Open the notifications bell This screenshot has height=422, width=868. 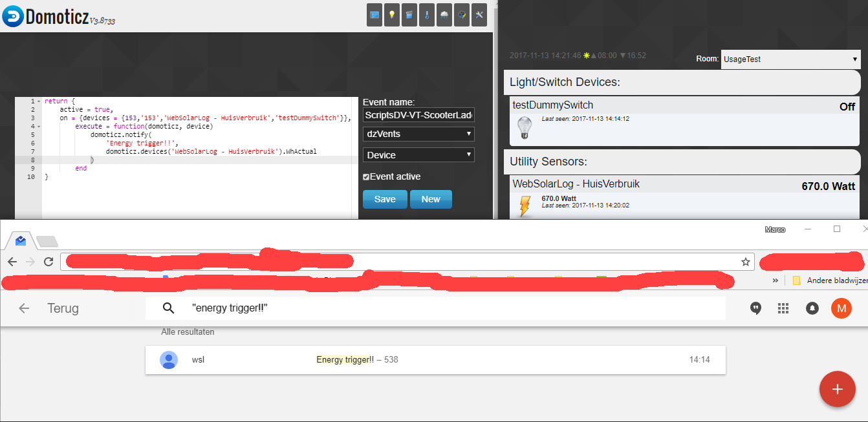coord(812,308)
